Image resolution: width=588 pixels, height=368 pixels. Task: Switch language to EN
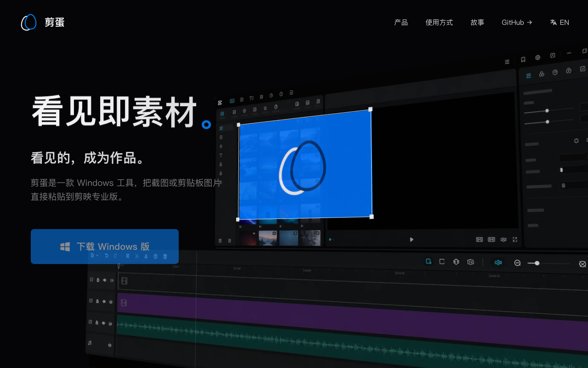560,22
